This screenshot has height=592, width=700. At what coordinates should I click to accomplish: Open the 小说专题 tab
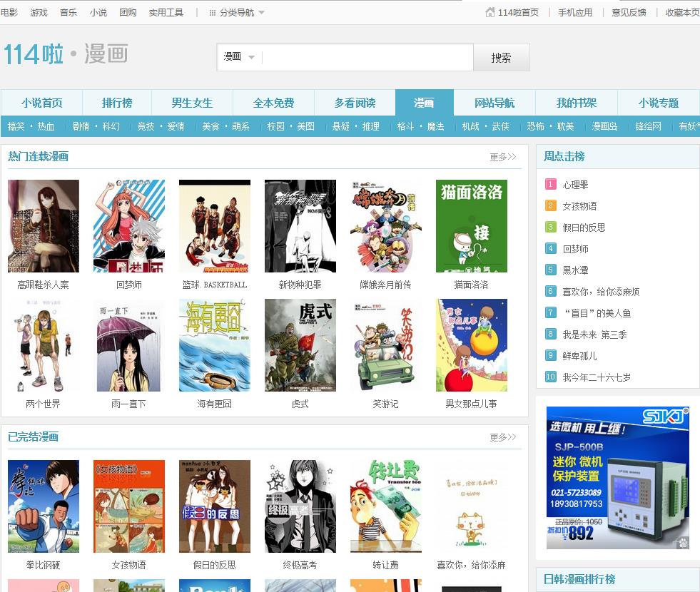(x=659, y=103)
